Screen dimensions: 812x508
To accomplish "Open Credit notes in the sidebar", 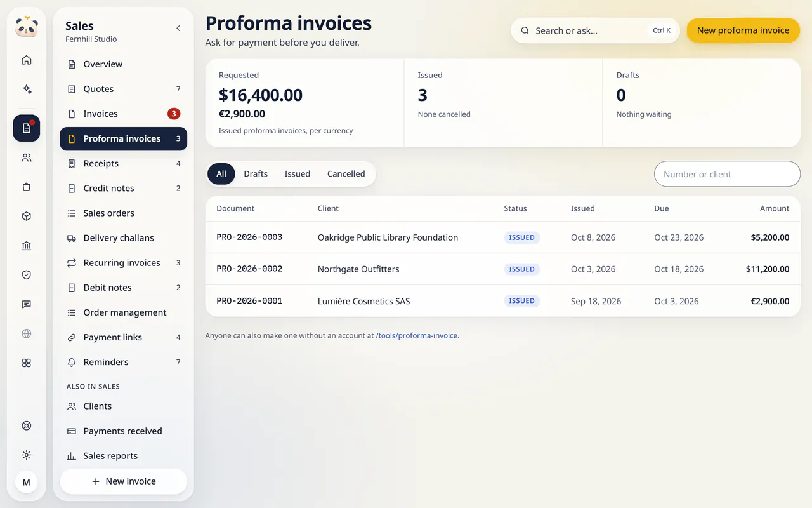I will click(x=123, y=188).
